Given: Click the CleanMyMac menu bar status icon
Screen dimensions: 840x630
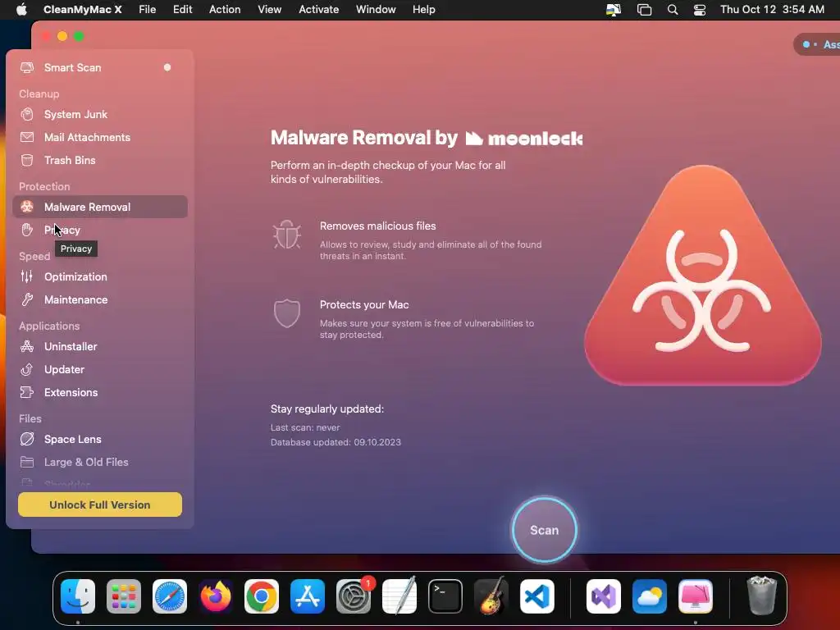Looking at the screenshot, I should [614, 10].
